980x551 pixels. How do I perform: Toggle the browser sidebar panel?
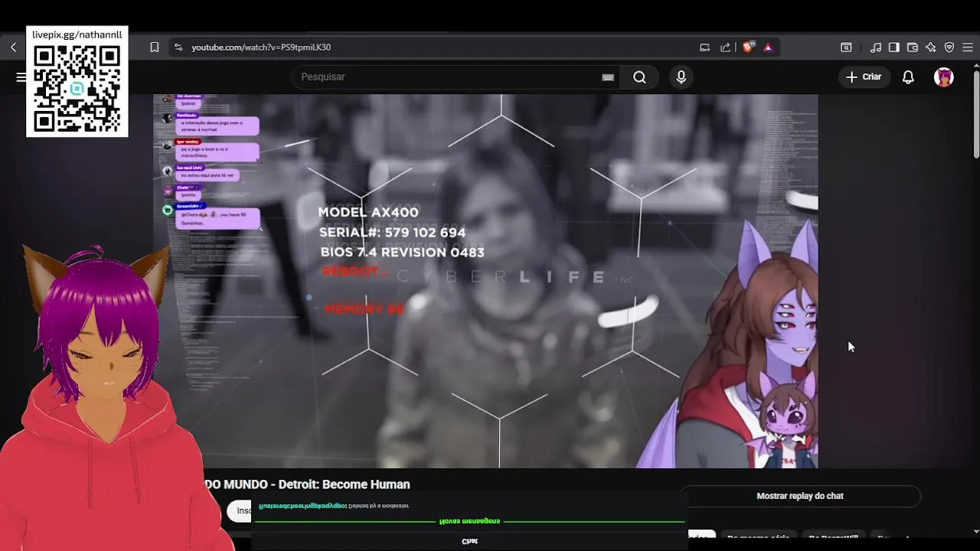pyautogui.click(x=894, y=47)
